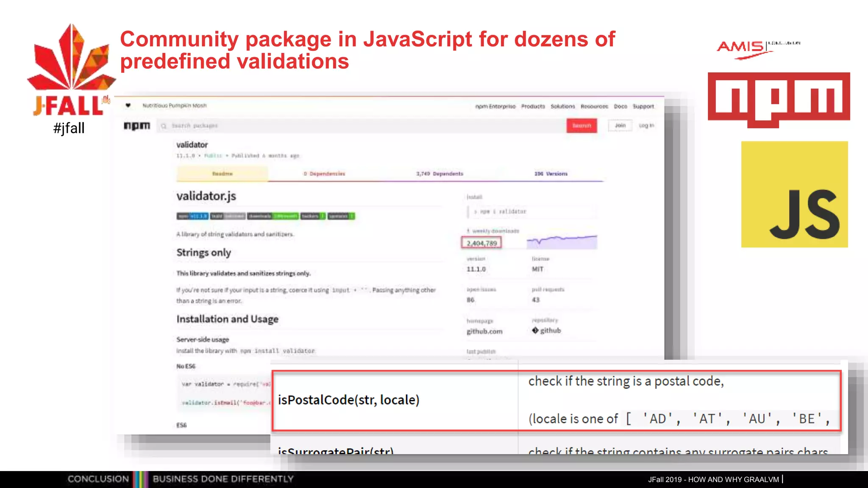Click the search magnifier icon
This screenshot has height=488, width=868.
click(164, 126)
